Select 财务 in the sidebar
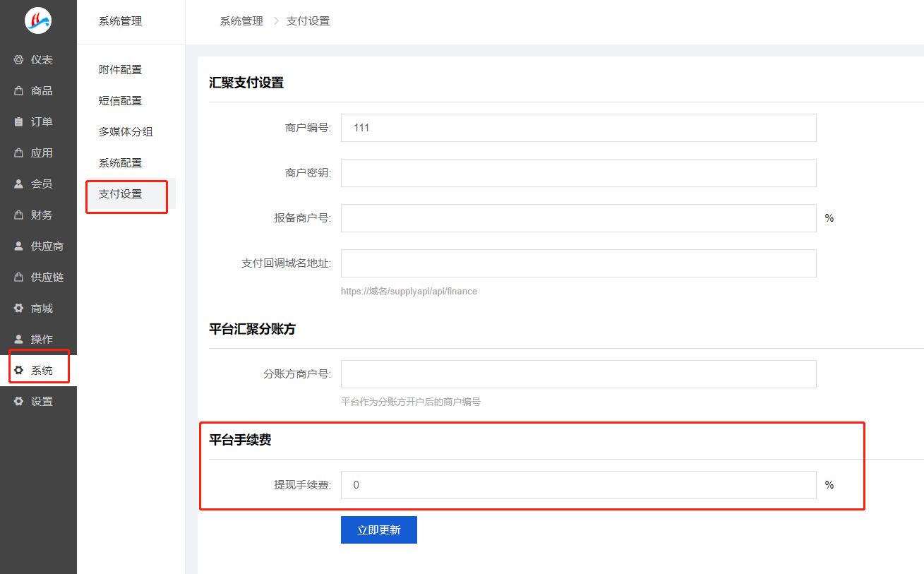Viewport: 924px width, 574px height. 38,215
